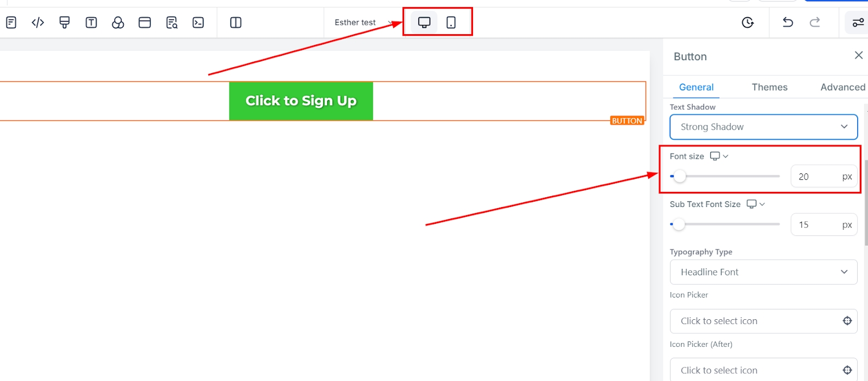Image resolution: width=868 pixels, height=381 pixels.
Task: Switch to the Themes tab
Action: pyautogui.click(x=769, y=87)
